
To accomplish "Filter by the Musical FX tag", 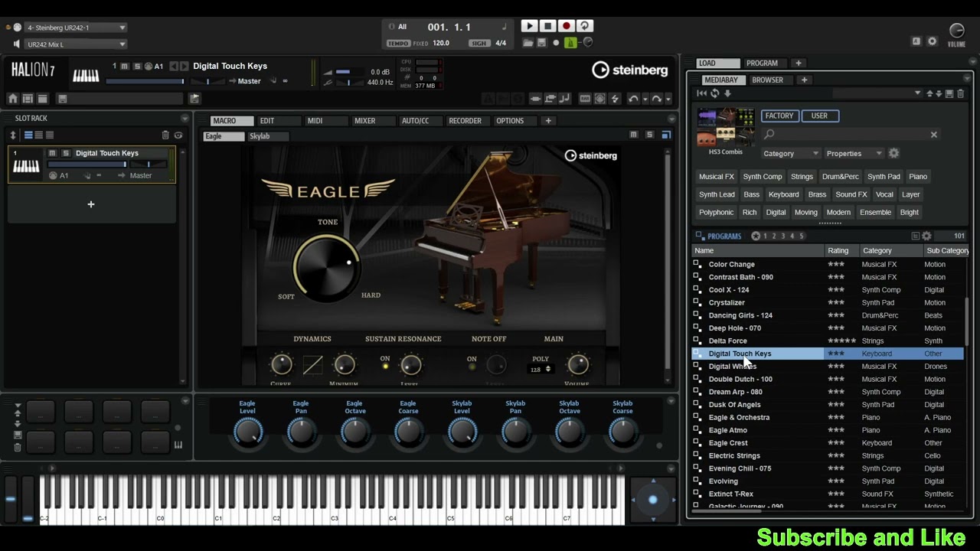I will pos(717,177).
